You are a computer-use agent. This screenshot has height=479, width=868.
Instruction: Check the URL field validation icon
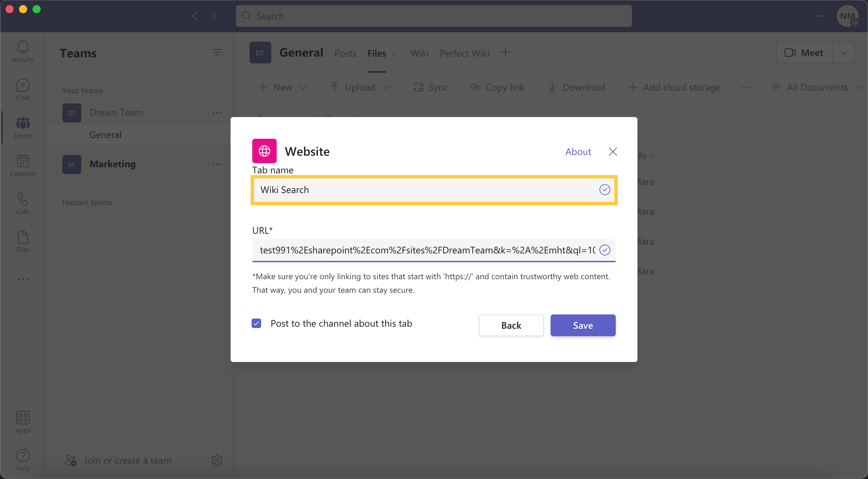(605, 250)
